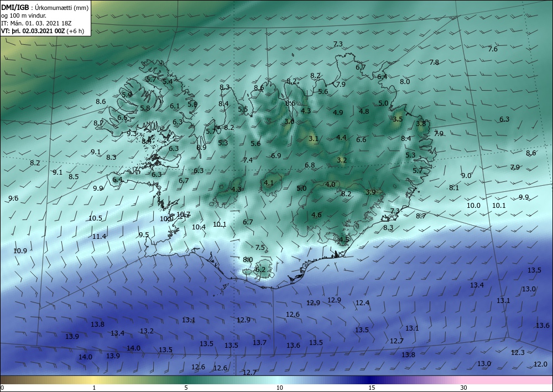Click the 4.6 value on the map
The height and width of the screenshot is (392, 553).
[317, 215]
